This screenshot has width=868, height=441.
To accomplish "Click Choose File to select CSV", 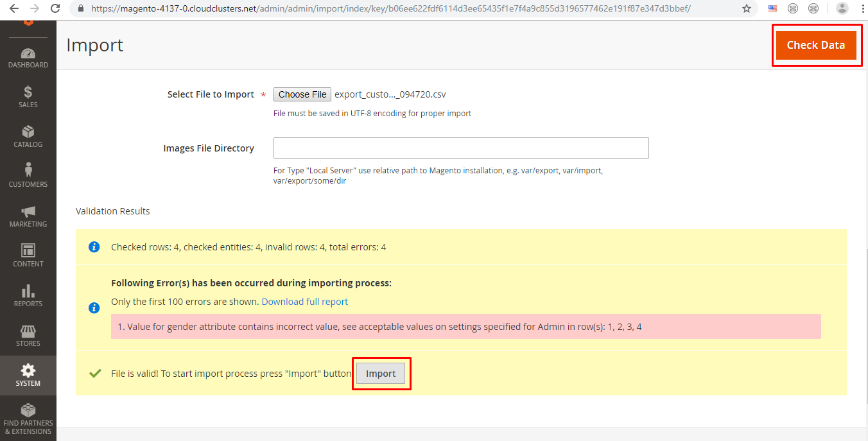I will point(302,94).
